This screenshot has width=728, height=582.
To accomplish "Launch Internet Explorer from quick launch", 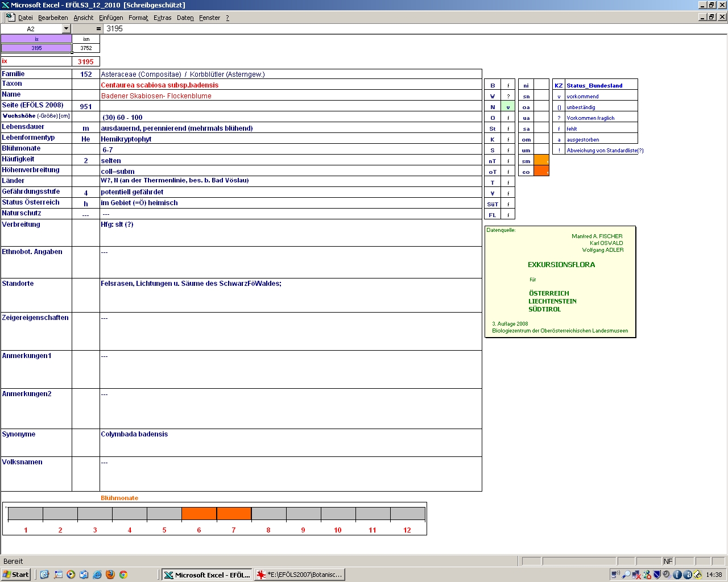I will pos(97,575).
